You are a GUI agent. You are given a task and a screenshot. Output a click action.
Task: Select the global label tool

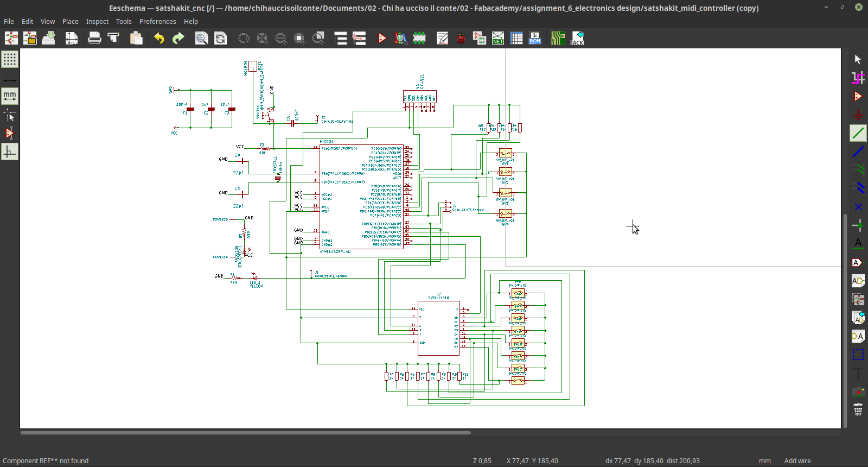[x=858, y=262]
